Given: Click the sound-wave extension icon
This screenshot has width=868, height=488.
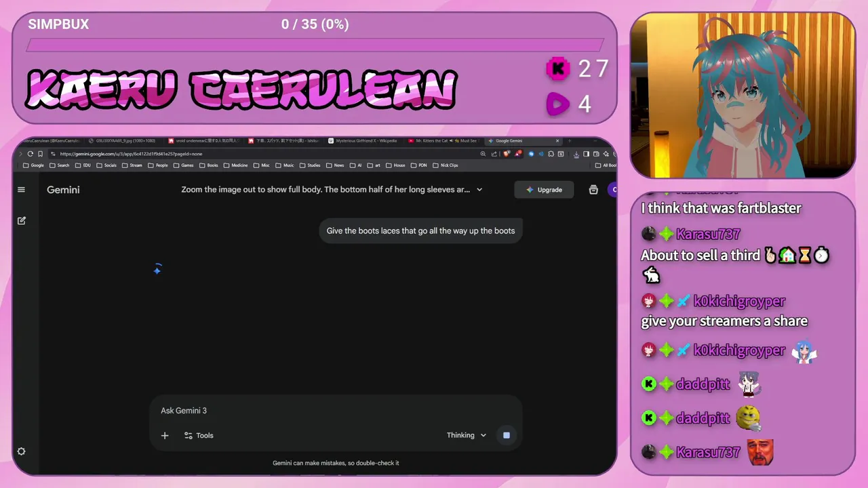Looking at the screenshot, I should (541, 154).
